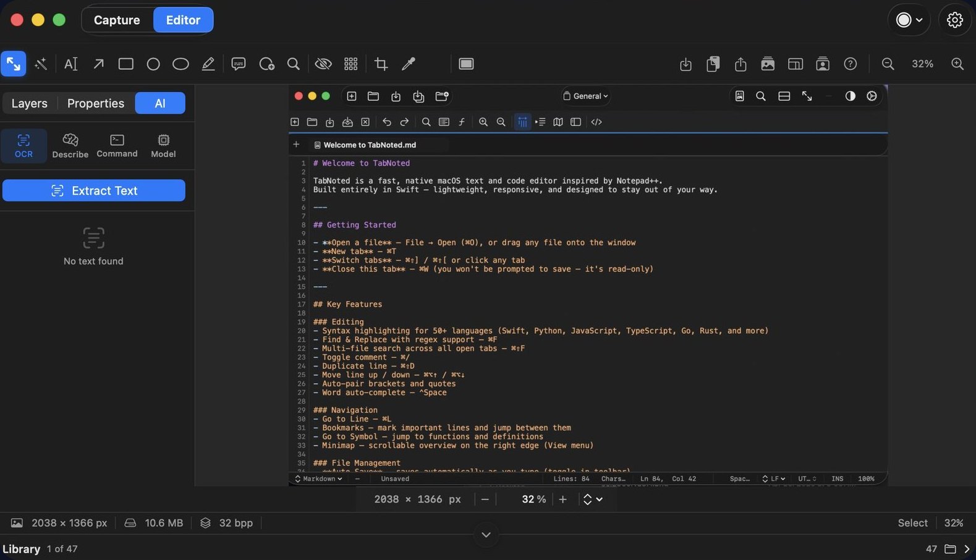
Task: Select the pixelate grid tool
Action: tap(351, 64)
